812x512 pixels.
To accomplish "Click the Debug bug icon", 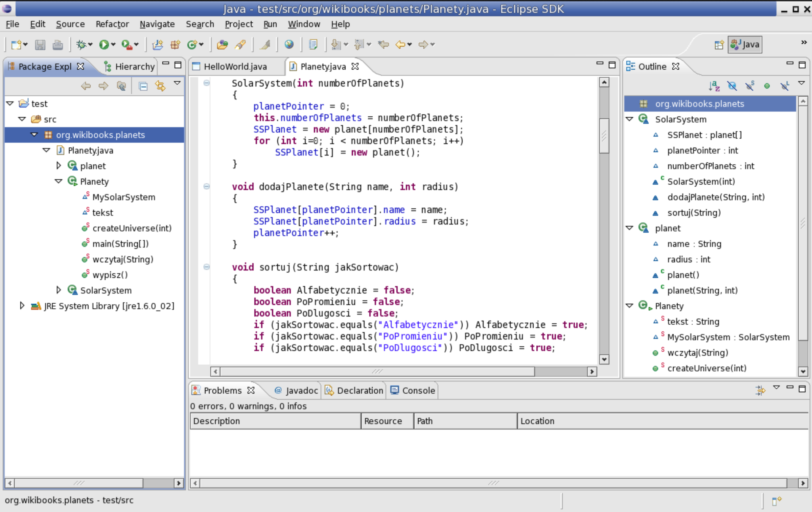I will (81, 45).
